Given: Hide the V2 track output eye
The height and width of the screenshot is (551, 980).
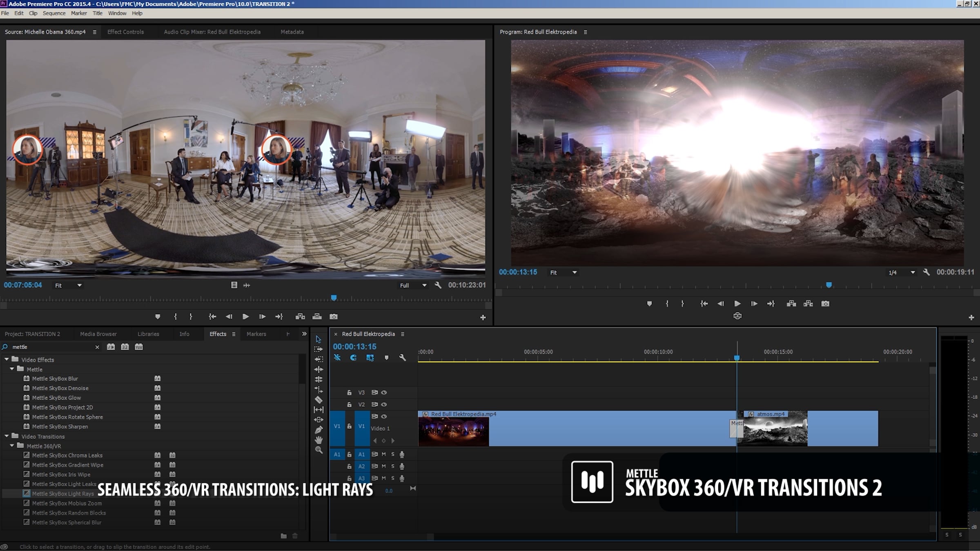Looking at the screenshot, I should click(x=384, y=404).
